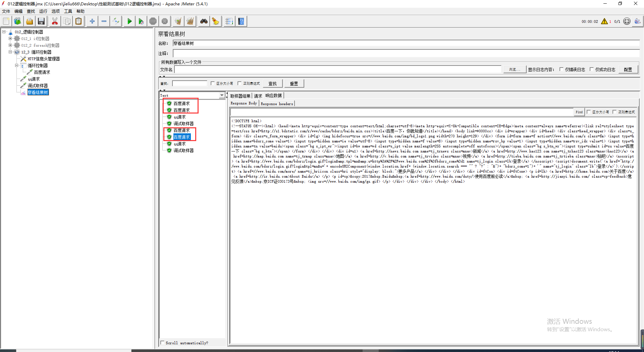This screenshot has height=352, width=644.
Task: Enable 区分大小写 next to 查找 field
Action: pos(212,83)
